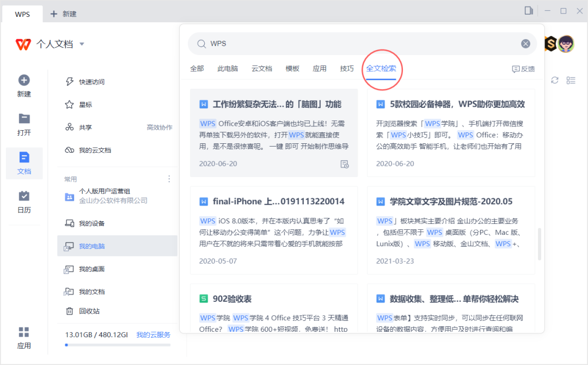The height and width of the screenshot is (365, 588).
Task: Open the 常用 section more options menu
Action: 169,179
